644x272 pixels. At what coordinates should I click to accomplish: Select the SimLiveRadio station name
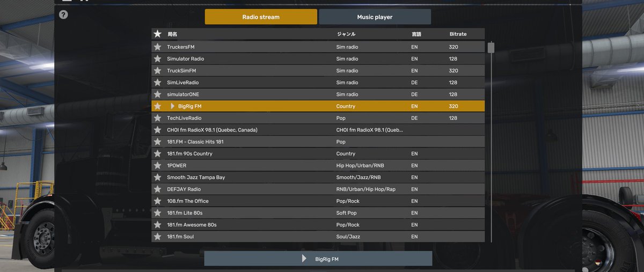(182, 83)
